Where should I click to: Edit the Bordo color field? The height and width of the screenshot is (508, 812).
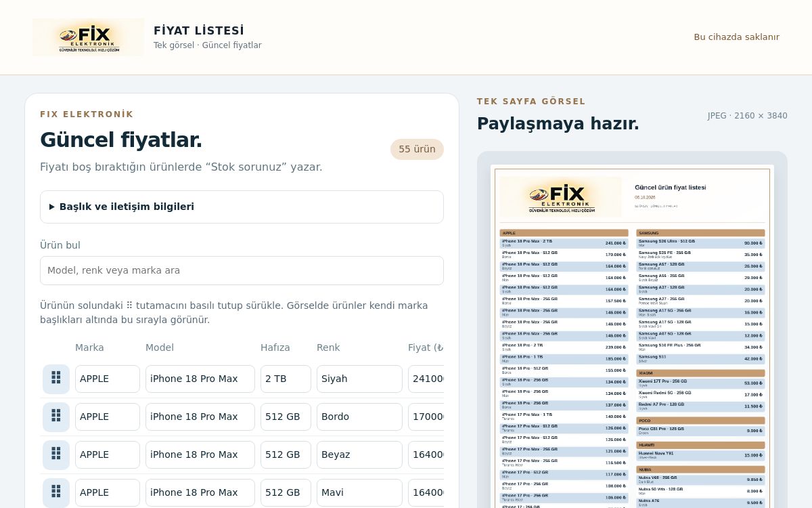point(359,417)
